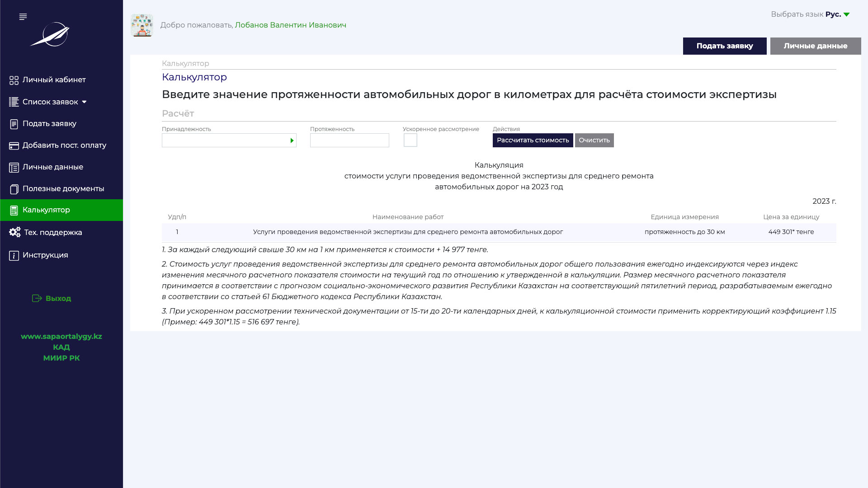Click the Личный кабинет grid icon
Screen dimensions: 868x488
pyautogui.click(x=14, y=80)
